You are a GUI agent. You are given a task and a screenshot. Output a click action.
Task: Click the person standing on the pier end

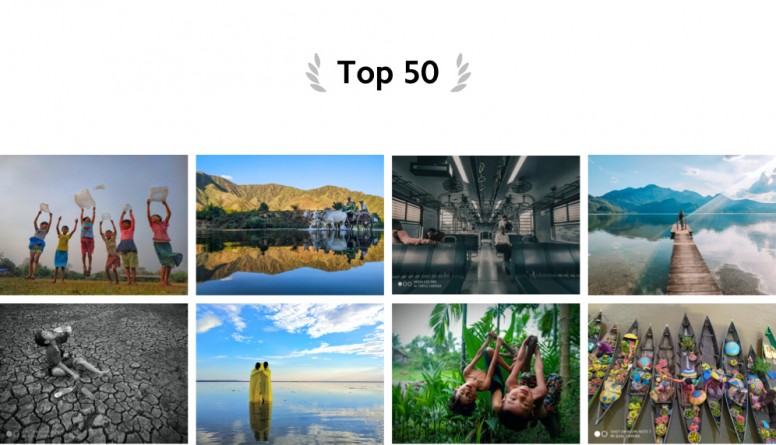681,219
